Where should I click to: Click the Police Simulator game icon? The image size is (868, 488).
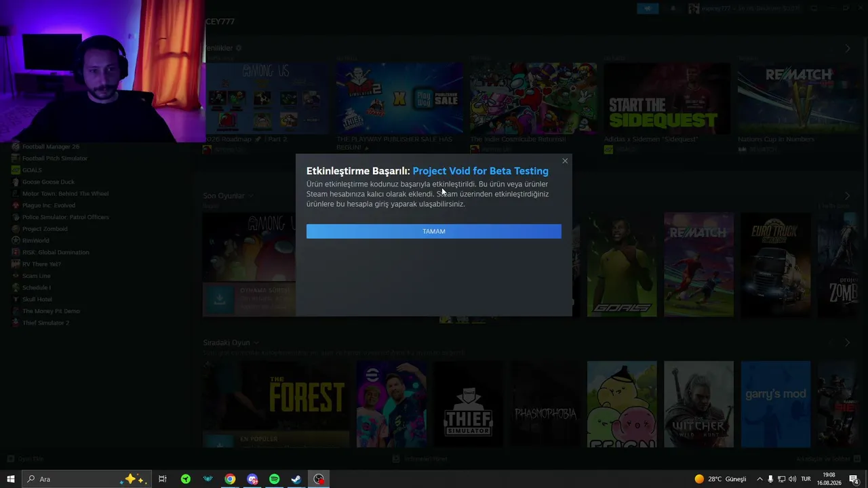point(16,217)
